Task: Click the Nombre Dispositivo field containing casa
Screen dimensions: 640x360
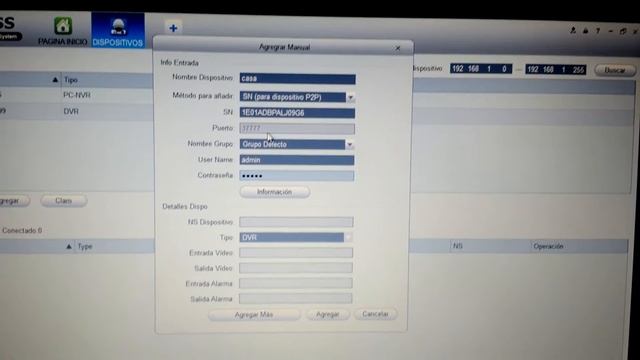Action: click(298, 78)
